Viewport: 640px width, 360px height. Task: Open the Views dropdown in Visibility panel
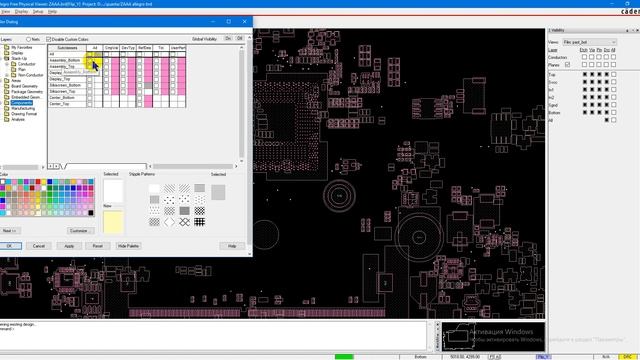point(589,42)
